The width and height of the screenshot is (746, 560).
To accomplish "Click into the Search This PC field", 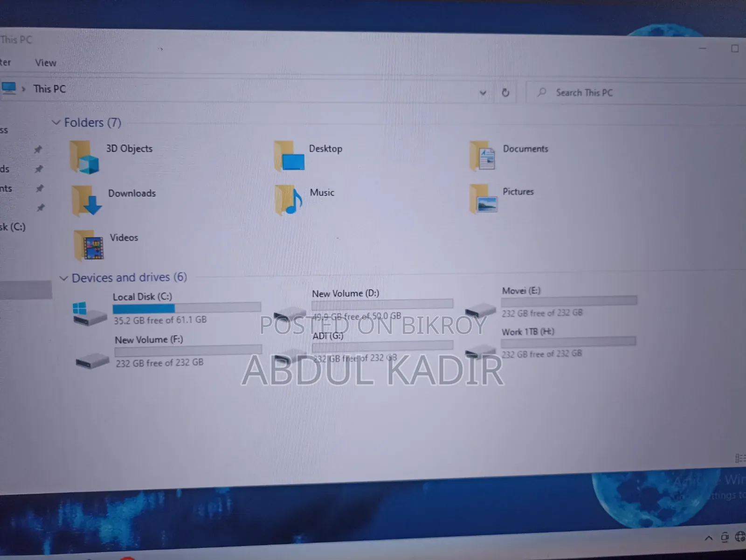I will [x=636, y=93].
